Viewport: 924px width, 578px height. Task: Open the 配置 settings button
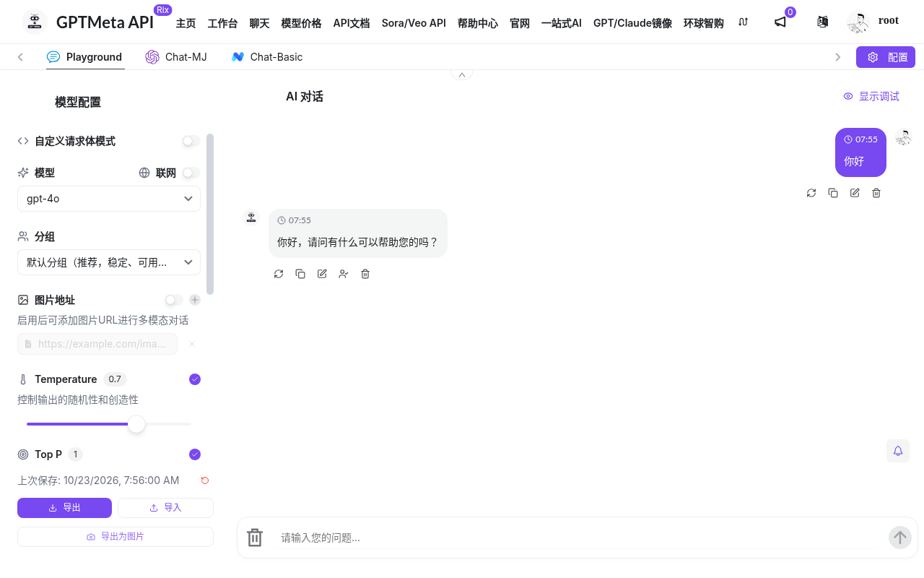click(886, 57)
